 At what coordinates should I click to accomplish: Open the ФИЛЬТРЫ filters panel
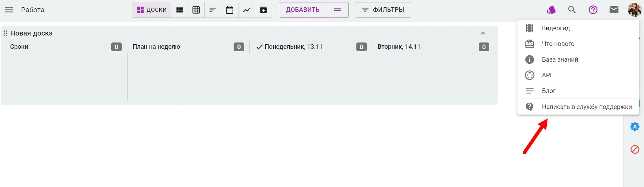(x=383, y=10)
